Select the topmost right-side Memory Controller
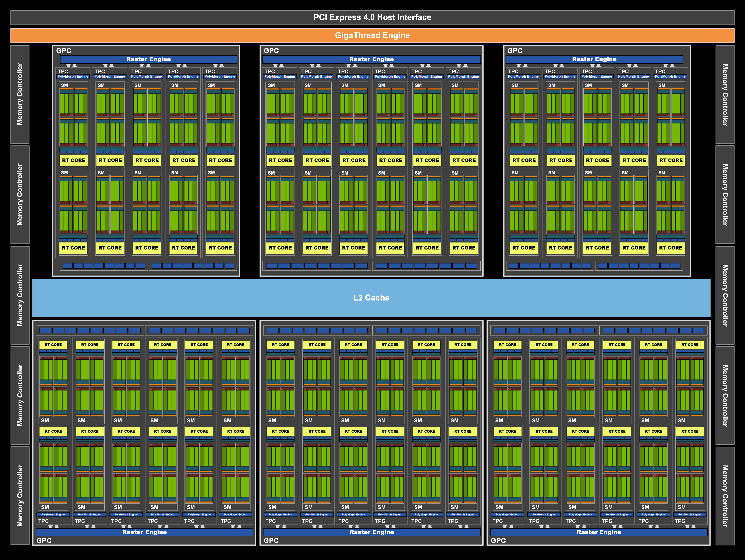Viewport: 745px width, 560px height. (x=725, y=95)
